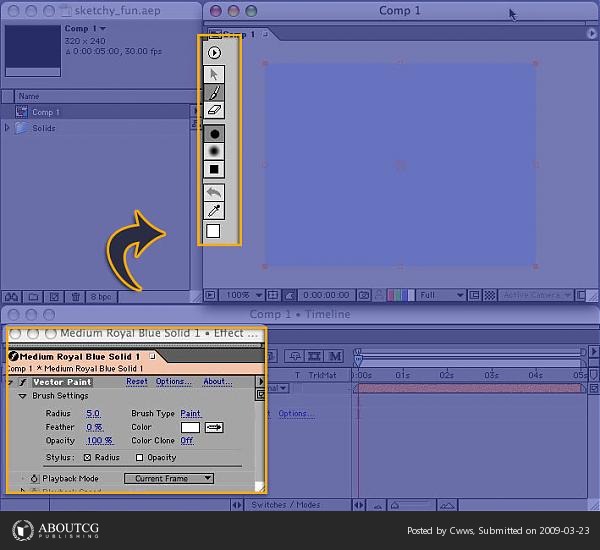Screen dimensions: 600x550
Task: Open the Comp 1 name dropdown arrow in Project
Action: click(103, 28)
